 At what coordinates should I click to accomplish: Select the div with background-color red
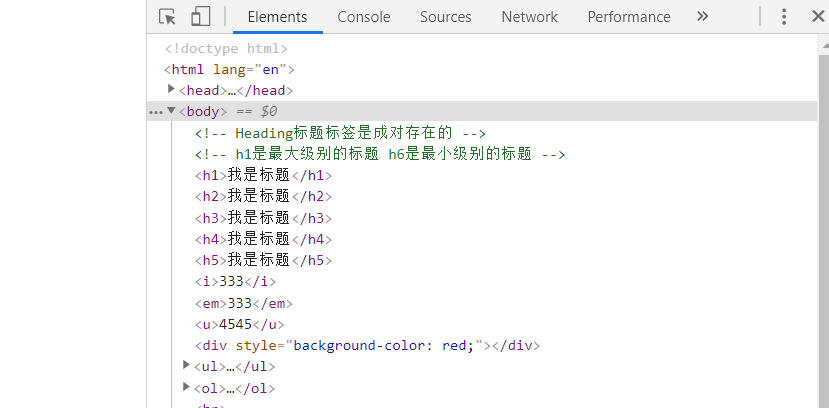coord(367,346)
